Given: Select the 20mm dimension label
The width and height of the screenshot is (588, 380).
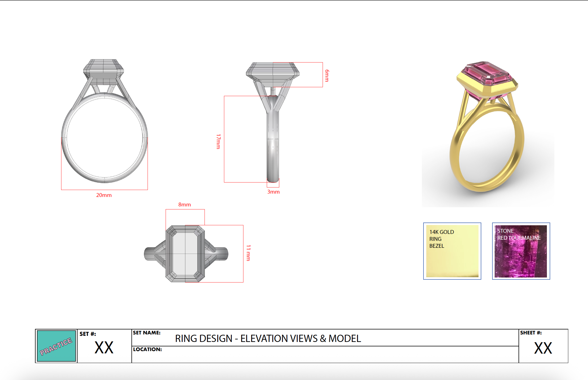Looking at the screenshot, I should [x=104, y=195].
